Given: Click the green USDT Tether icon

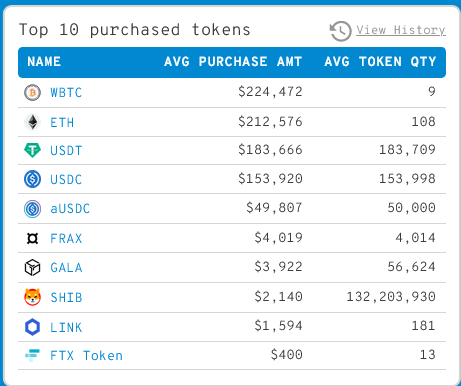Looking at the screenshot, I should 32,150.
